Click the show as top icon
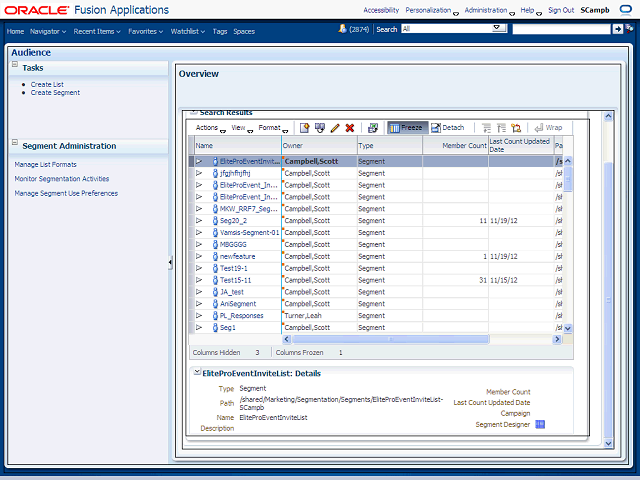 click(516, 128)
